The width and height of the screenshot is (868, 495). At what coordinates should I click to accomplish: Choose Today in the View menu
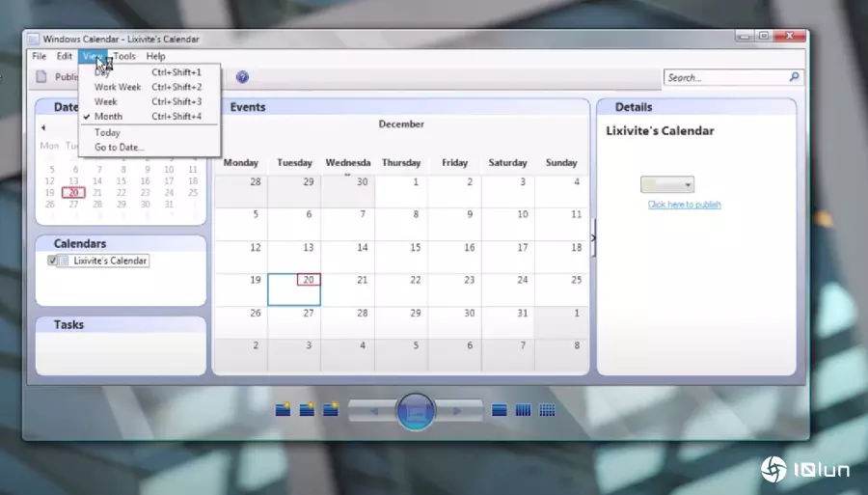click(149, 132)
